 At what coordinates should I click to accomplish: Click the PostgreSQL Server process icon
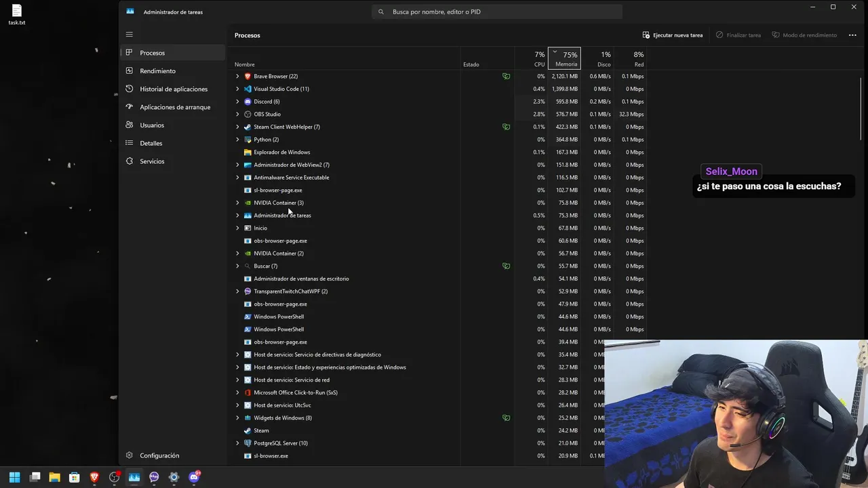[248, 443]
